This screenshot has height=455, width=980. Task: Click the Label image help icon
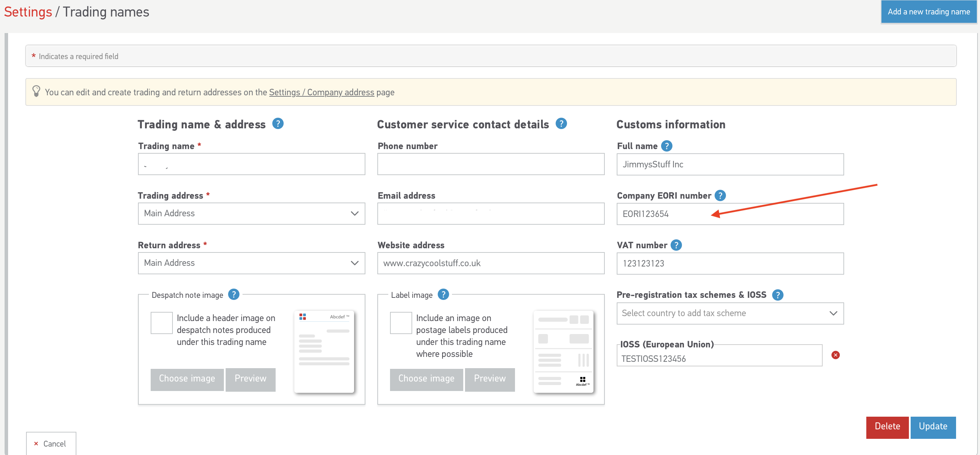coord(443,295)
